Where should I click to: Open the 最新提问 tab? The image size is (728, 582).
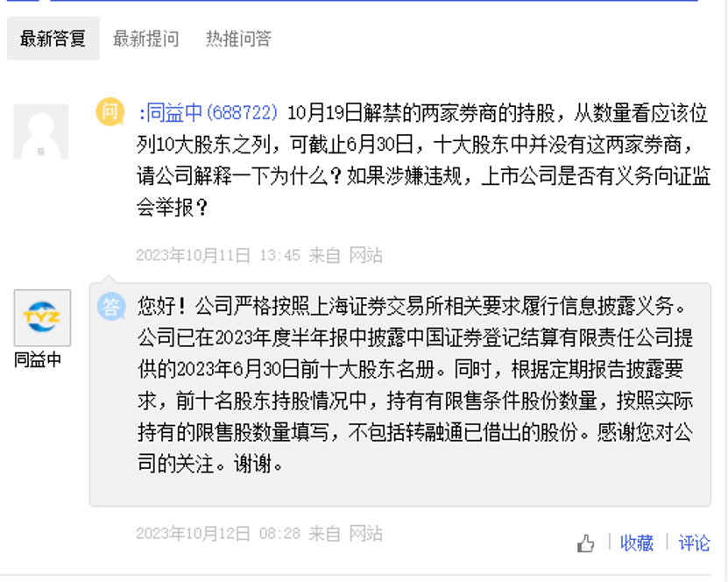[146, 39]
